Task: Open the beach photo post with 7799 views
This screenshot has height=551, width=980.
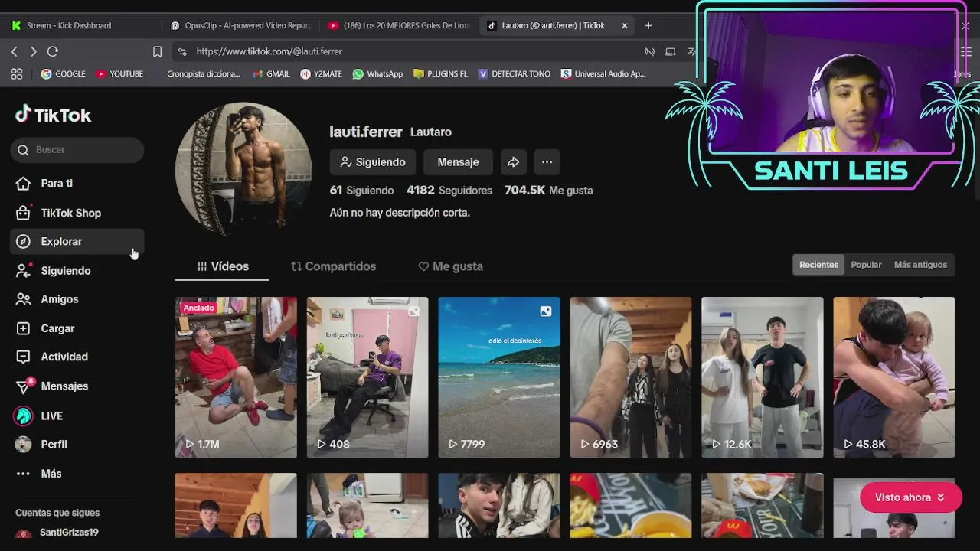Action: click(499, 377)
